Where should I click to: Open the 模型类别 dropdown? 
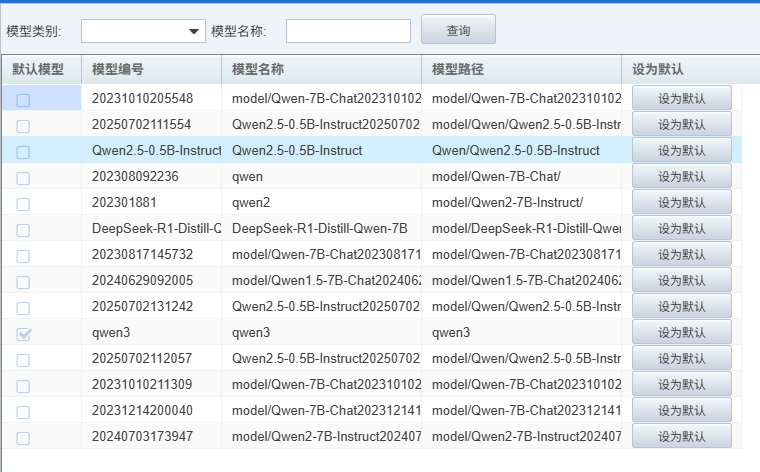143,31
